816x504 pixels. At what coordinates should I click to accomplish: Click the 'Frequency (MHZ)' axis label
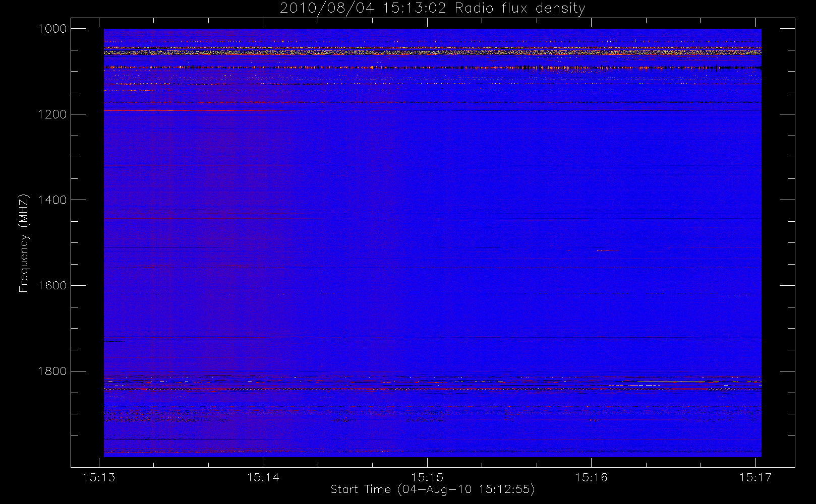24,243
